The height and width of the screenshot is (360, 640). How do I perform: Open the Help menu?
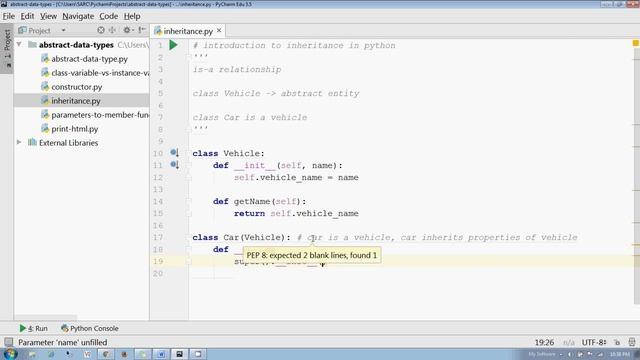[x=132, y=16]
